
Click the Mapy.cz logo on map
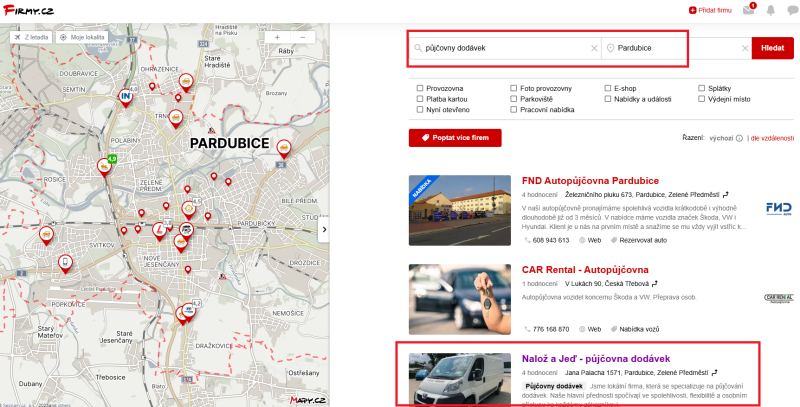(308, 400)
